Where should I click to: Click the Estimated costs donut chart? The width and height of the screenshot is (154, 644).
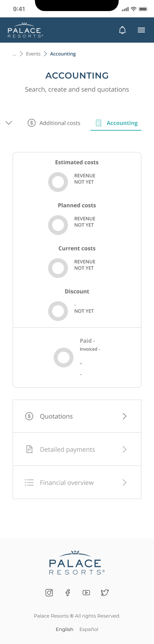pos(58,182)
